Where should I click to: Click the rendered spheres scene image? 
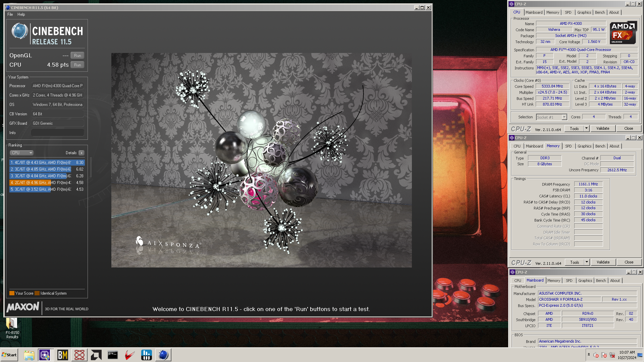262,160
